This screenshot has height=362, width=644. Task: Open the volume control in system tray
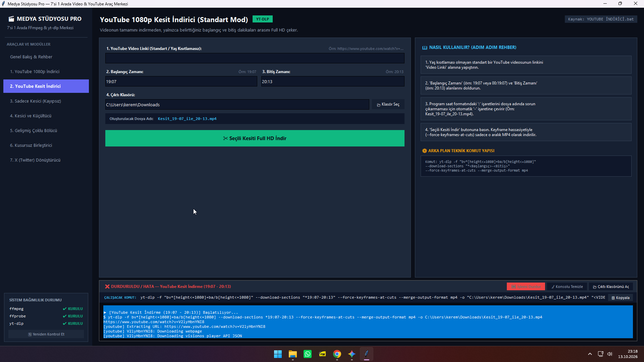click(610, 354)
